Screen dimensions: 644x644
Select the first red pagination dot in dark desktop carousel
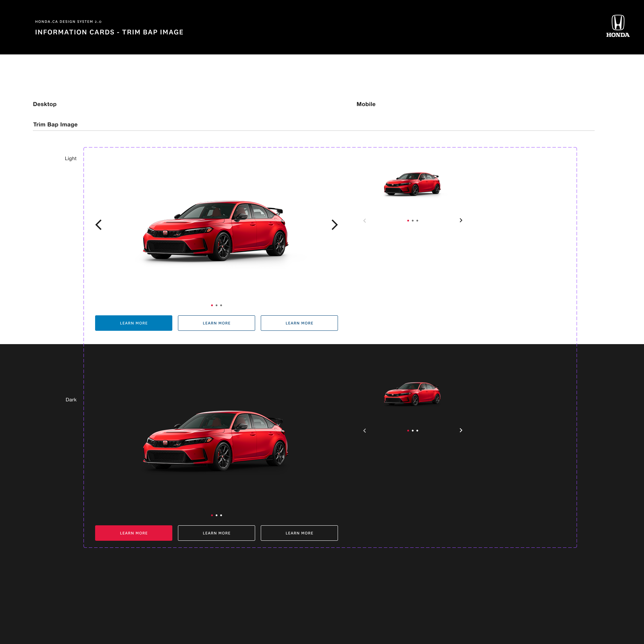pos(212,515)
